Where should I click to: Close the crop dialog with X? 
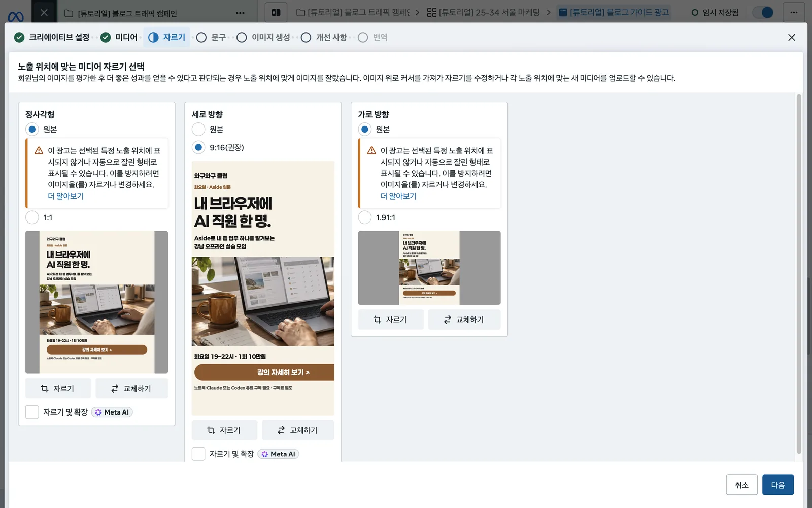791,37
